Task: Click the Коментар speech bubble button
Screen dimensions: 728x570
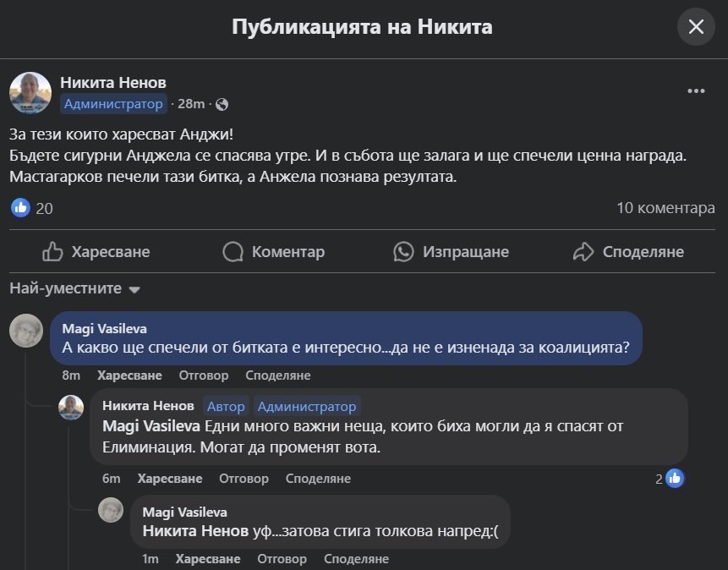Action: [273, 251]
